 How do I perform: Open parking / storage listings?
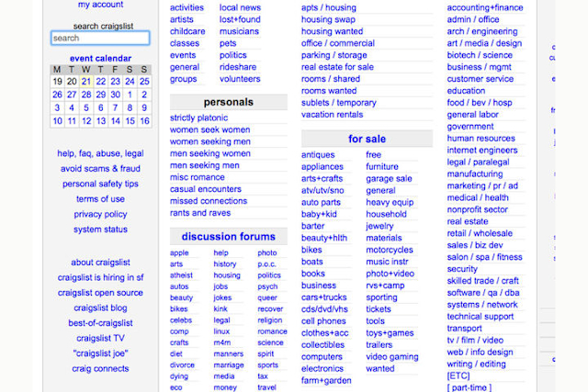click(x=334, y=55)
